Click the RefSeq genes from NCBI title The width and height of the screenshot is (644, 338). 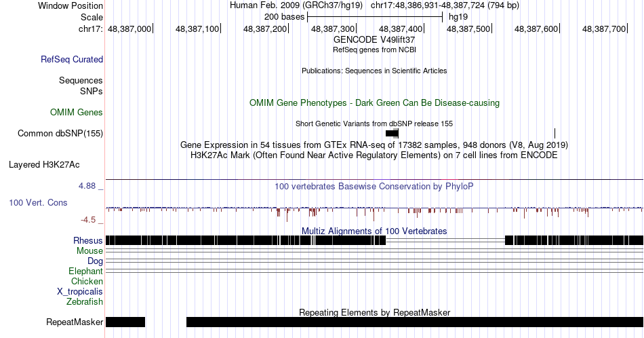pyautogui.click(x=374, y=50)
